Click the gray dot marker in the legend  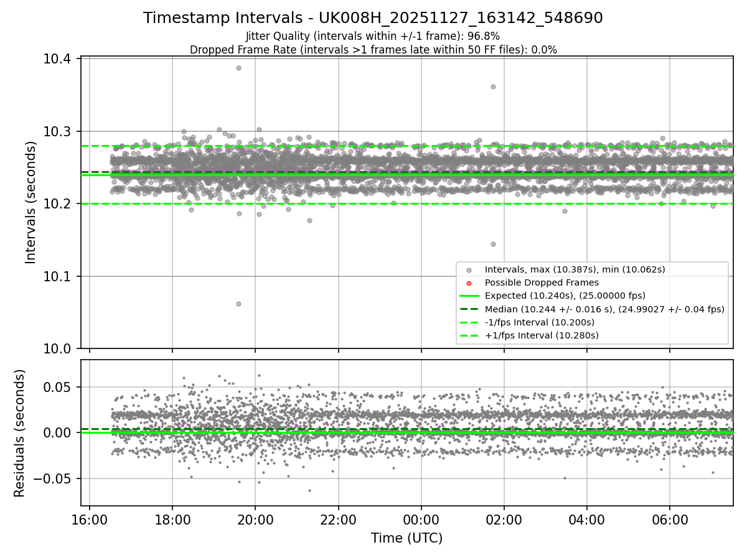coord(469,269)
